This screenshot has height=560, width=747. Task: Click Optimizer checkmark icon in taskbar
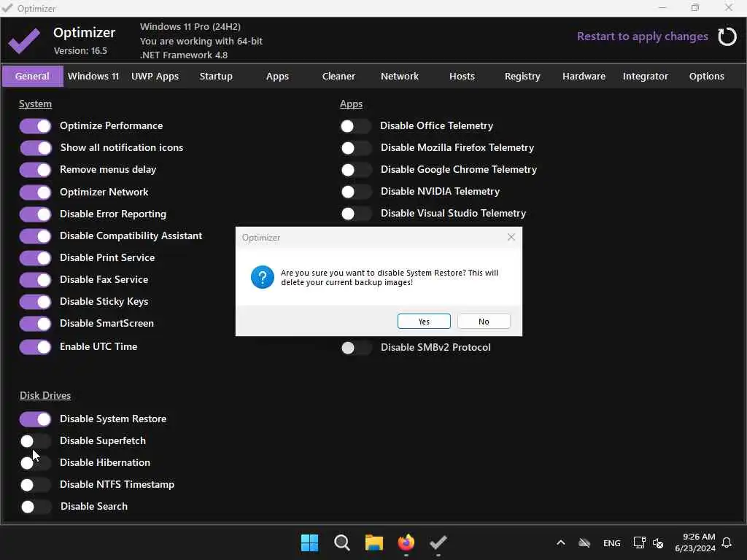point(438,542)
